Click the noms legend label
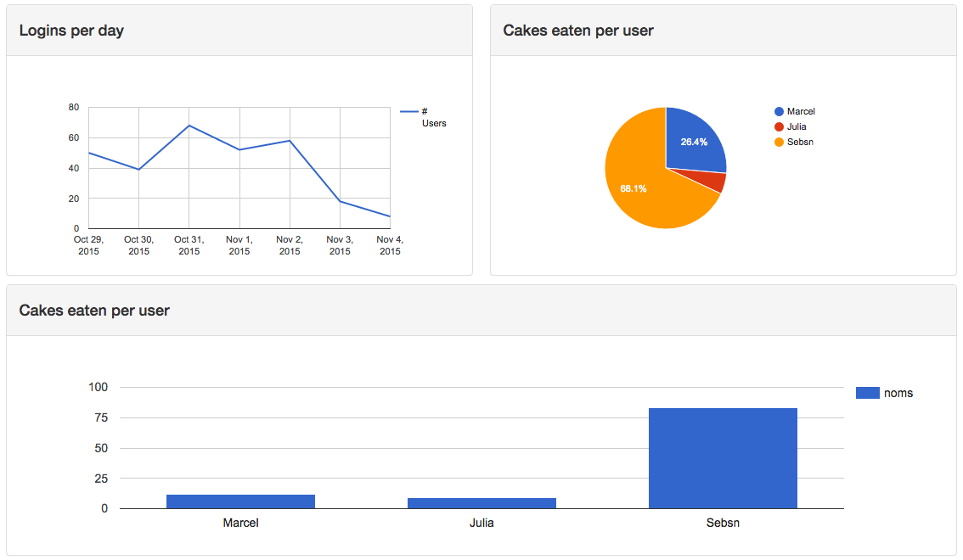 [898, 393]
